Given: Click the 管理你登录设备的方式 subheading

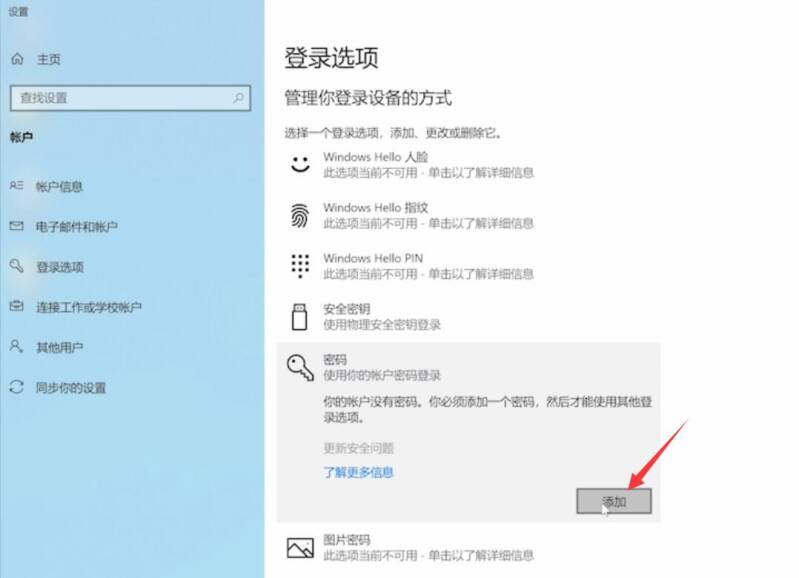Looking at the screenshot, I should 368,98.
